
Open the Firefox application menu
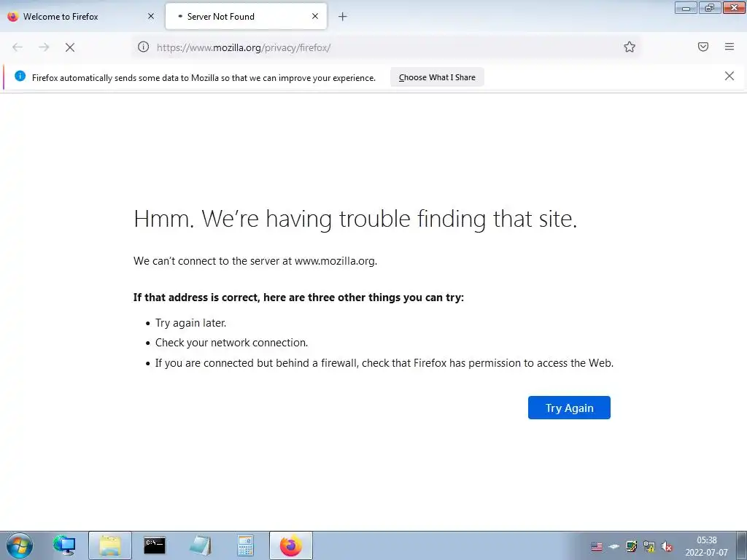pos(729,47)
